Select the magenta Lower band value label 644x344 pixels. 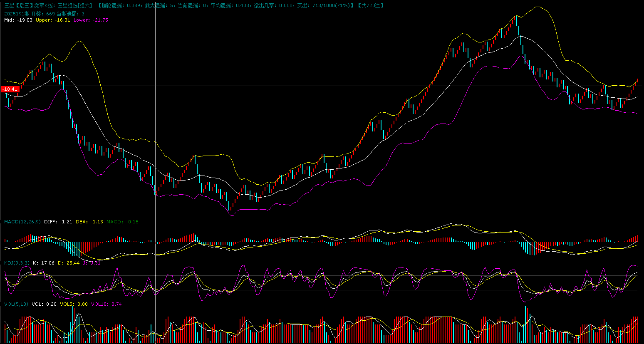[x=91, y=20]
